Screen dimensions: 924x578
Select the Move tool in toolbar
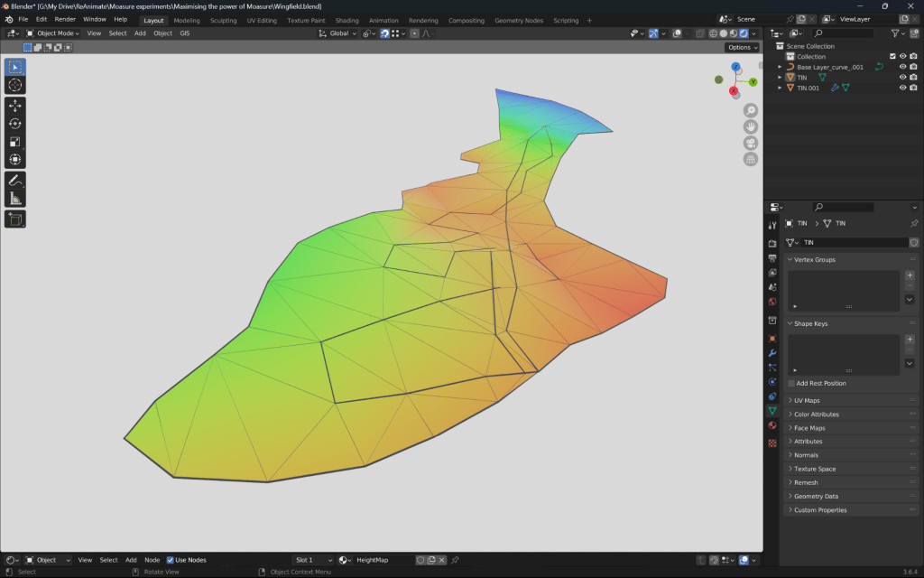pyautogui.click(x=15, y=106)
